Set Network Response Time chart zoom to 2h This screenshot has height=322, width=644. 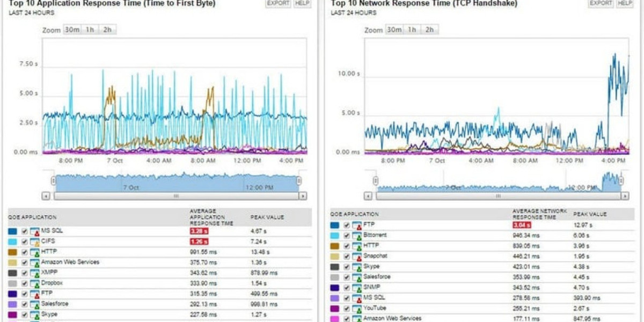coord(429,30)
